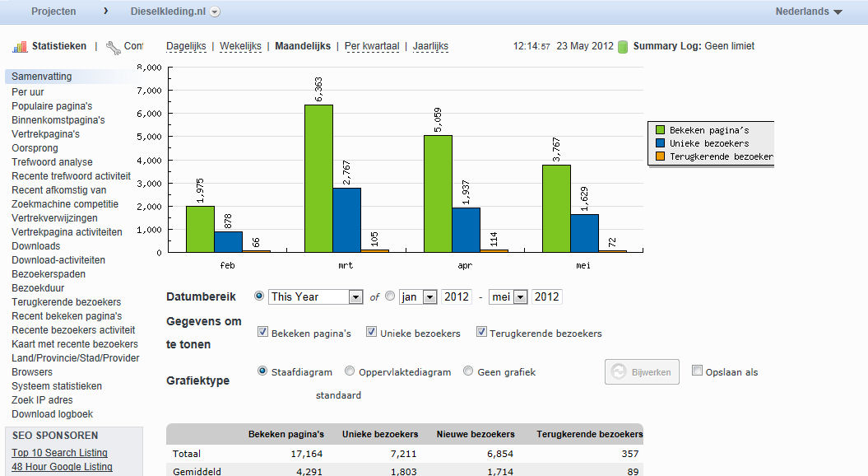
Task: Open Top 10 Search Listing link
Action: click(60, 453)
